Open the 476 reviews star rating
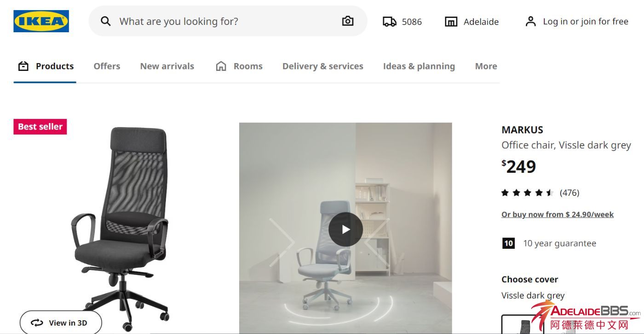This screenshot has height=334, width=644. tap(540, 193)
